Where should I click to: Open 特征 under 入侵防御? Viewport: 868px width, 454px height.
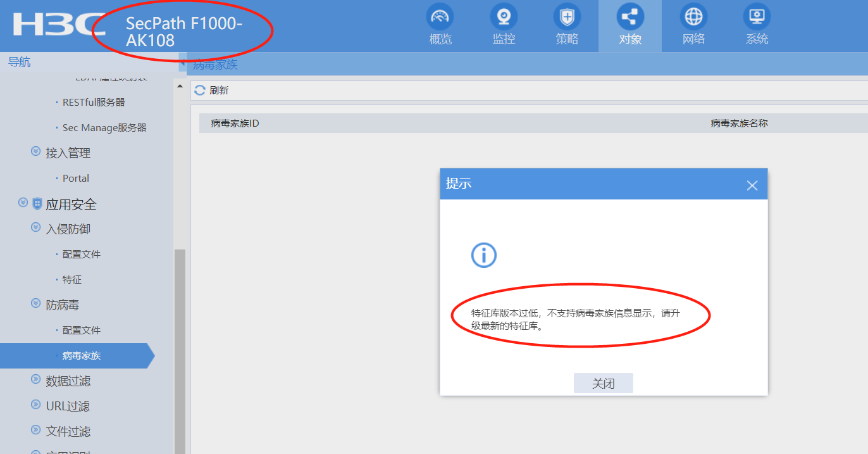tap(72, 279)
